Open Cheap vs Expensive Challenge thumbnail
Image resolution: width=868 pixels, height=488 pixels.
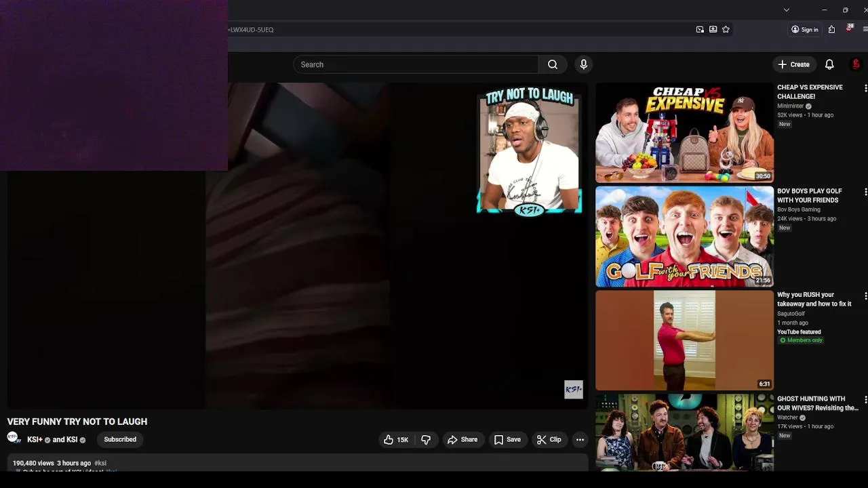(x=684, y=133)
